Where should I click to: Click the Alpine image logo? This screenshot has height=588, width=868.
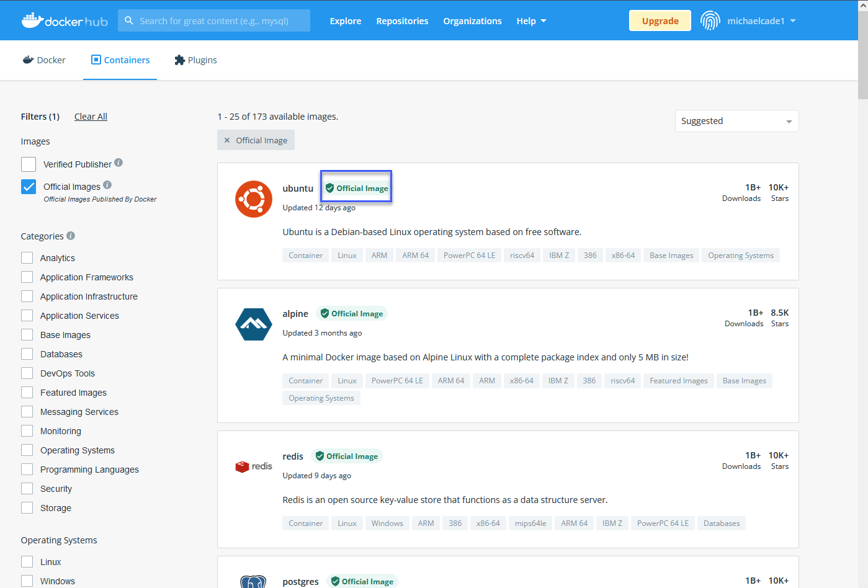(x=253, y=324)
